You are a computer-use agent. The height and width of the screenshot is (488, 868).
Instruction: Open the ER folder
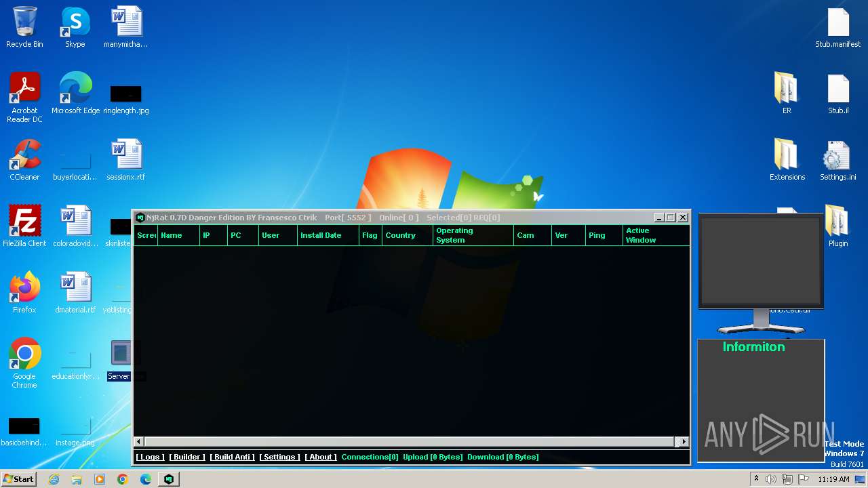(x=787, y=94)
